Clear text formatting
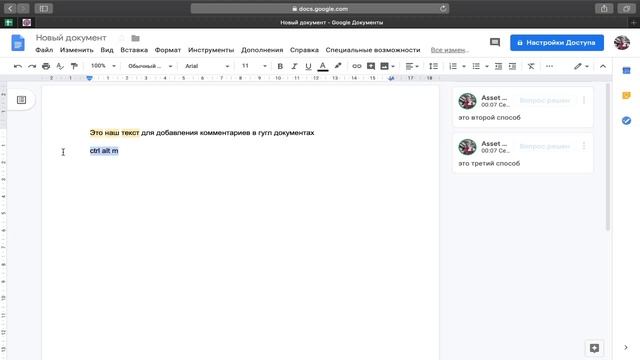The width and height of the screenshot is (640, 360). point(531,66)
